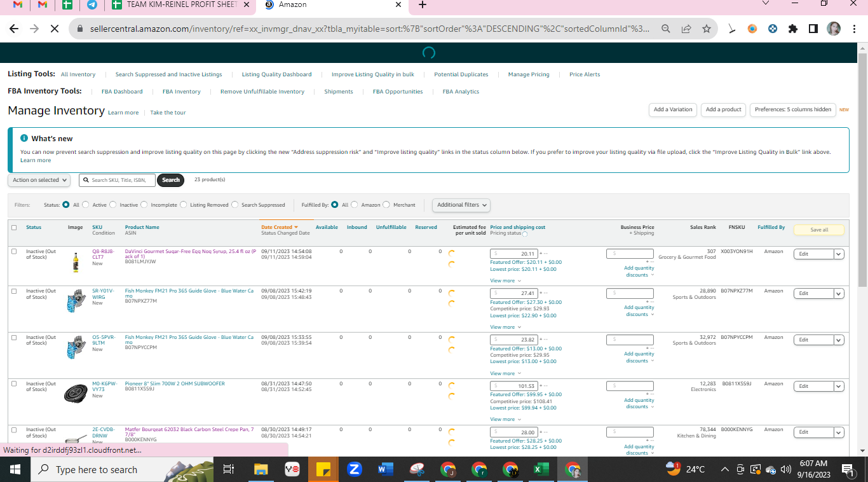868x482 pixels.
Task: Sort by the Date Created column
Action: tap(279, 227)
